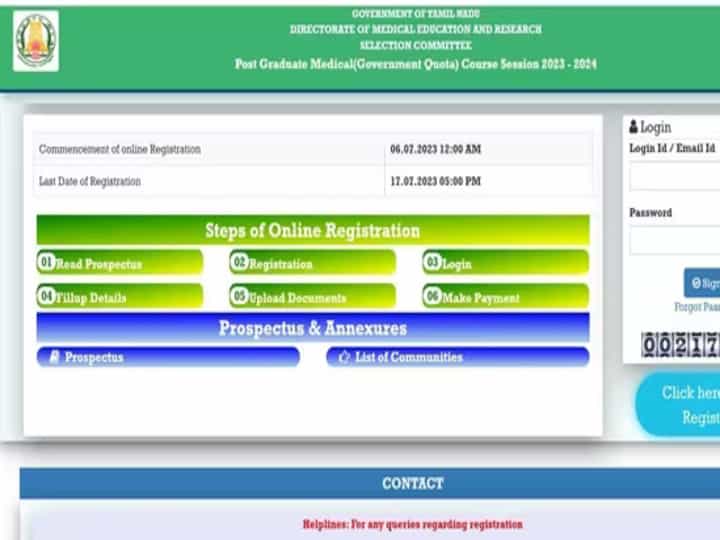720x540 pixels.
Task: Click the '06.07.2023 12:00 AM' date cell
Action: [435, 149]
